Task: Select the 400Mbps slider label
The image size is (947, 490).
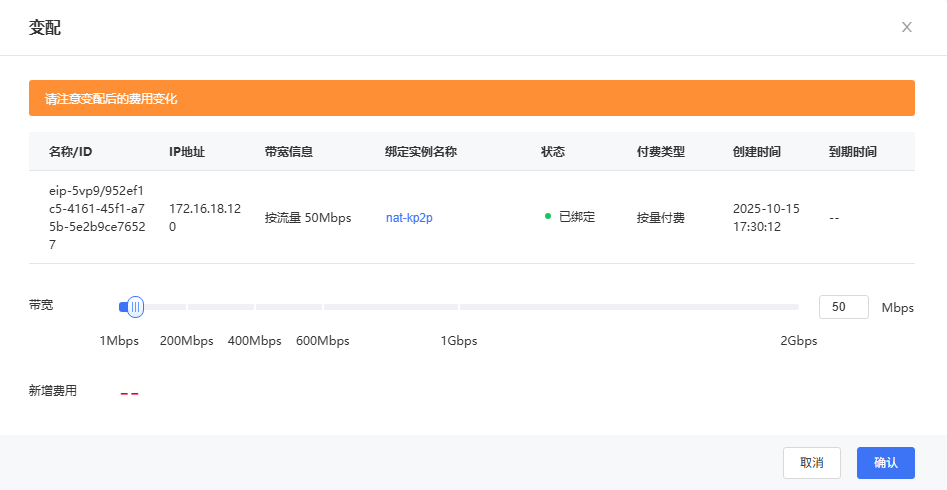Action: 254,341
